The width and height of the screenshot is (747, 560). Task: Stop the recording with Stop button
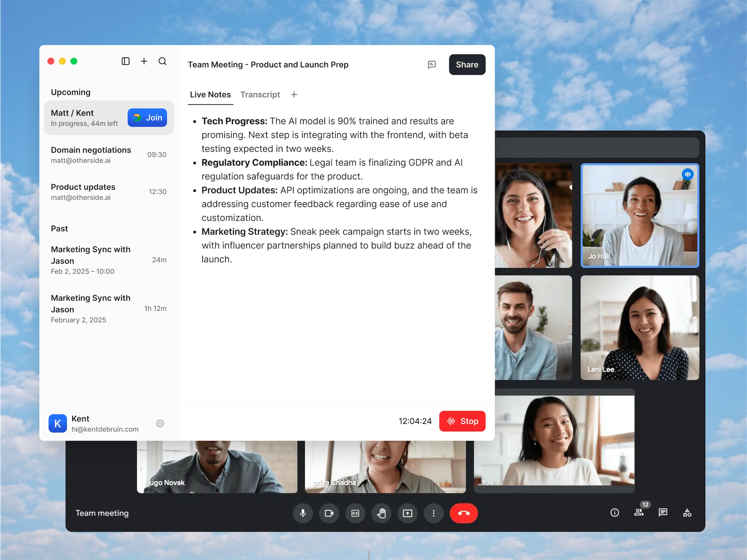tap(462, 421)
